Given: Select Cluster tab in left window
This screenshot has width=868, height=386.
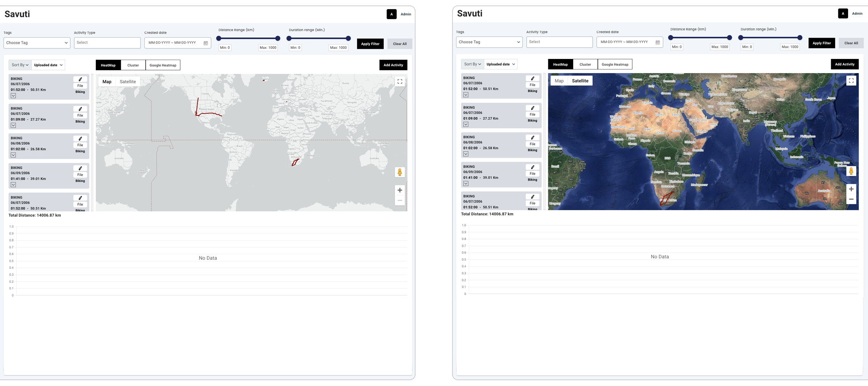Looking at the screenshot, I should (x=133, y=65).
